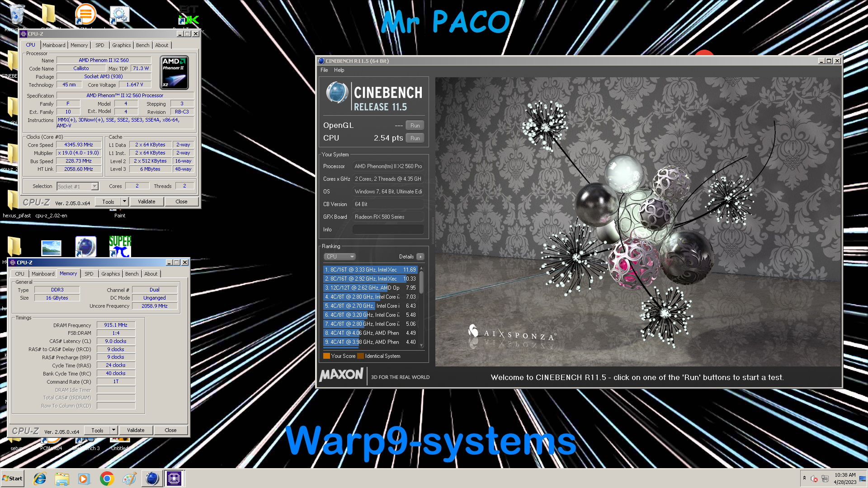Open SPD tab in top CPU-Z
The image size is (868, 488).
[x=100, y=45]
